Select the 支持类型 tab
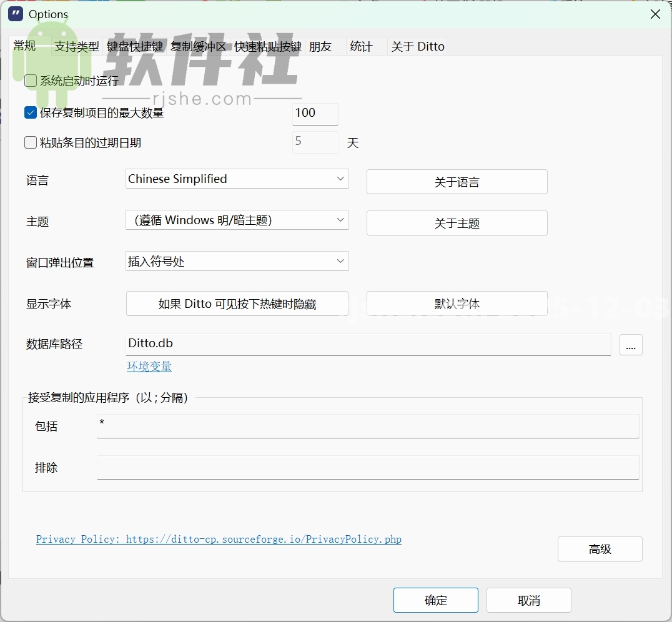Viewport: 672px width, 622px height. point(76,46)
